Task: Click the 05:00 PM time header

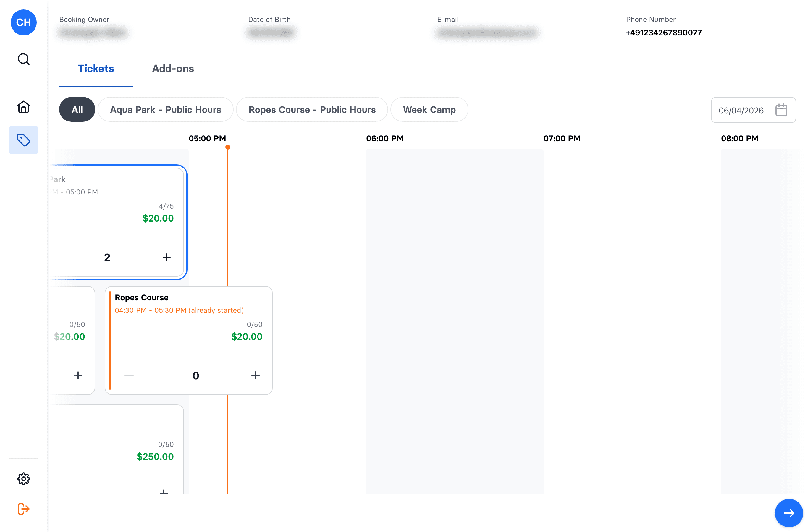Action: tap(207, 138)
